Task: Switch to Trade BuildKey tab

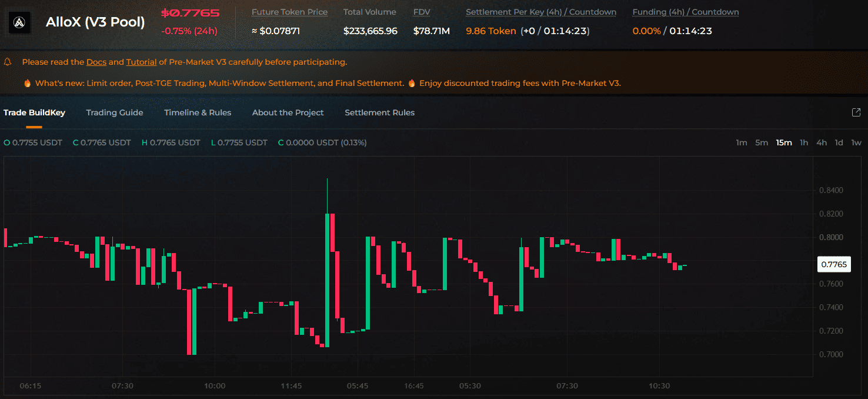Action: pyautogui.click(x=34, y=112)
